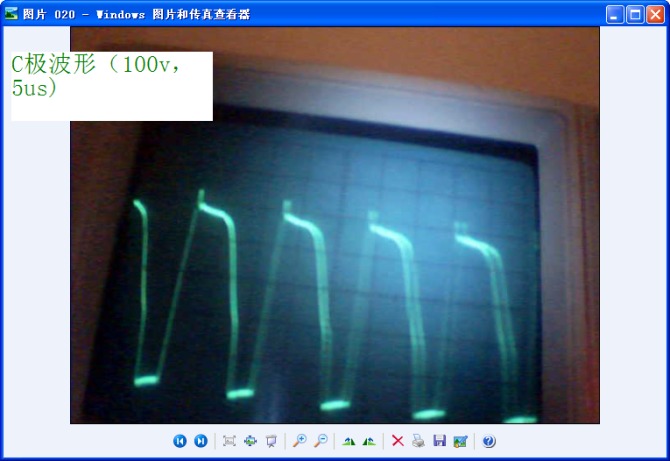This screenshot has height=461, width=670.
Task: Close the picture viewer window
Action: (x=655, y=15)
